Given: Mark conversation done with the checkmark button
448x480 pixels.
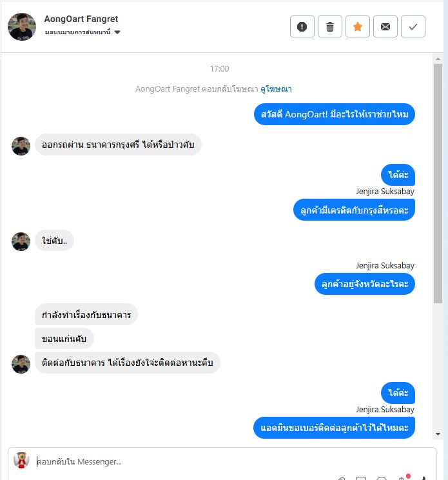Looking at the screenshot, I should [x=413, y=26].
